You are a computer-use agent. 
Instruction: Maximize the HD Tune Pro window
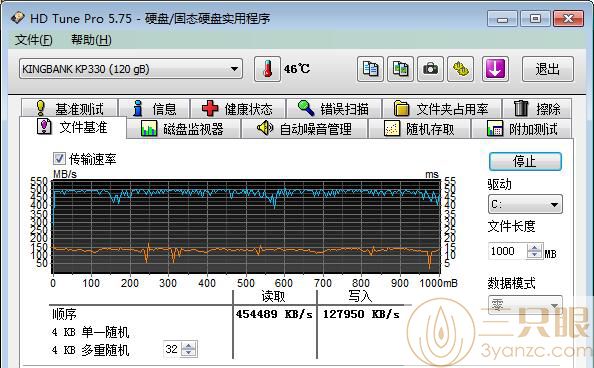[x=535, y=19]
